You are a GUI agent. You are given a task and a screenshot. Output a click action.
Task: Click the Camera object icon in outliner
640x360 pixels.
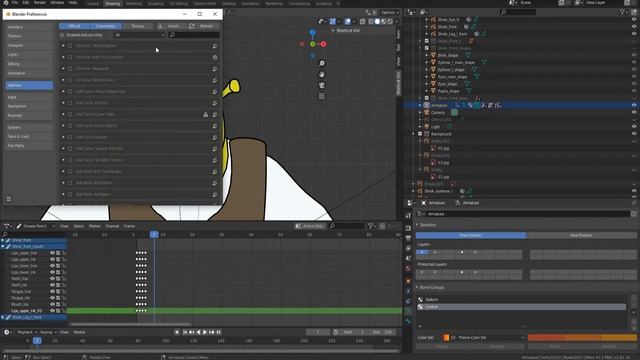pos(427,112)
